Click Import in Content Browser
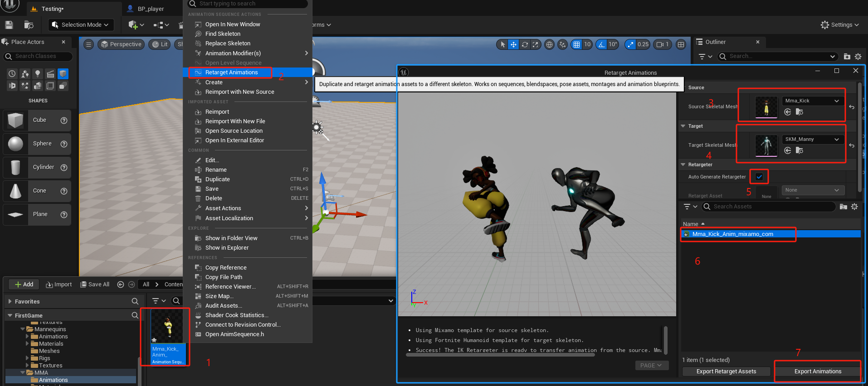868x386 pixels. click(x=59, y=285)
